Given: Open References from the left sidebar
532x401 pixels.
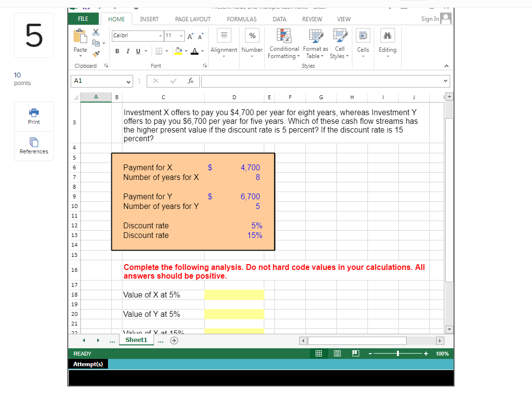Looking at the screenshot, I should (x=33, y=146).
